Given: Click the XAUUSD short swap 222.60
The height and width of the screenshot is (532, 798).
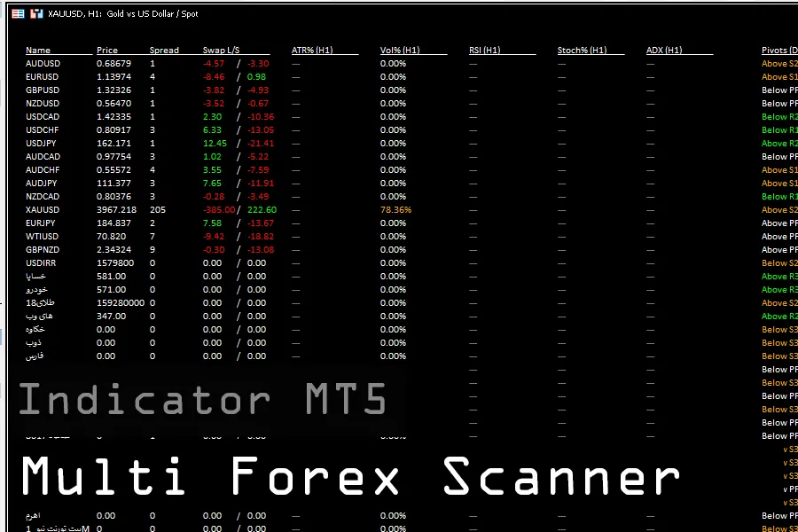Looking at the screenshot, I should [262, 210].
